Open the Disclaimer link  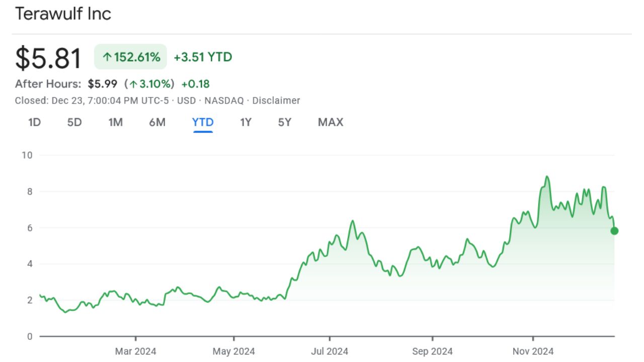[x=276, y=101]
